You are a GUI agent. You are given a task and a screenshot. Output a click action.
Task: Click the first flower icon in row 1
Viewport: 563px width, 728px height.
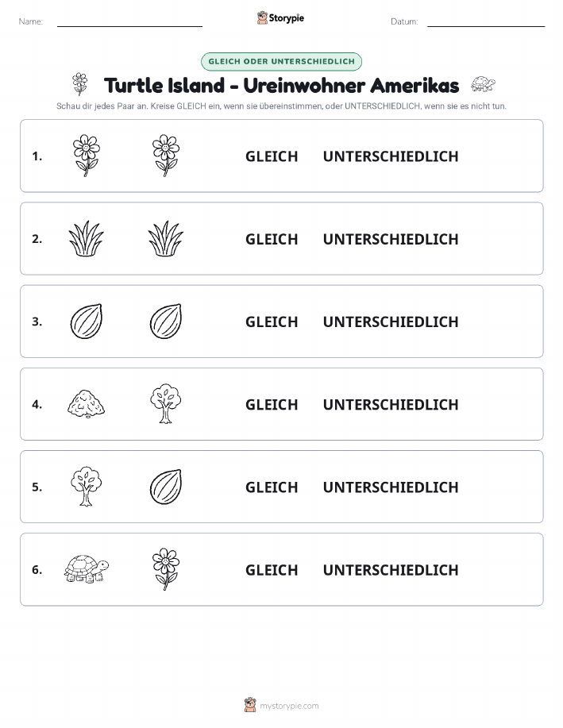(x=87, y=156)
